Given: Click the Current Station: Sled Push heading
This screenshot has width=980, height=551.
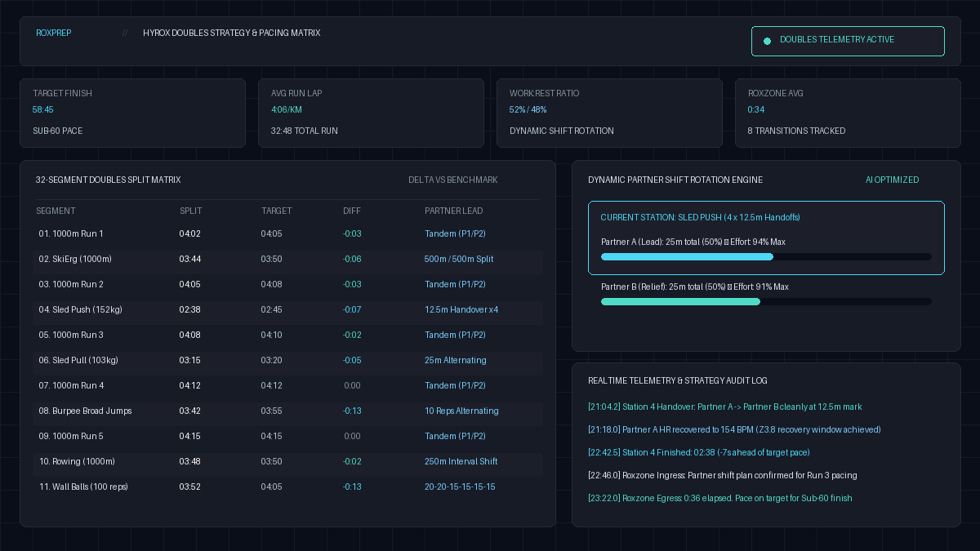Looking at the screenshot, I should [x=700, y=217].
